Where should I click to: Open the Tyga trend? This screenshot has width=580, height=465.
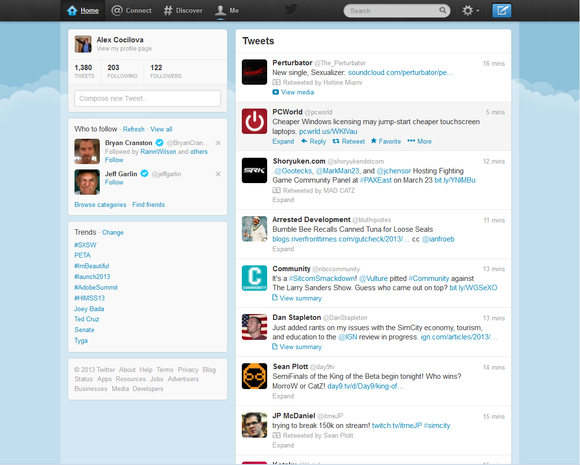coord(81,340)
